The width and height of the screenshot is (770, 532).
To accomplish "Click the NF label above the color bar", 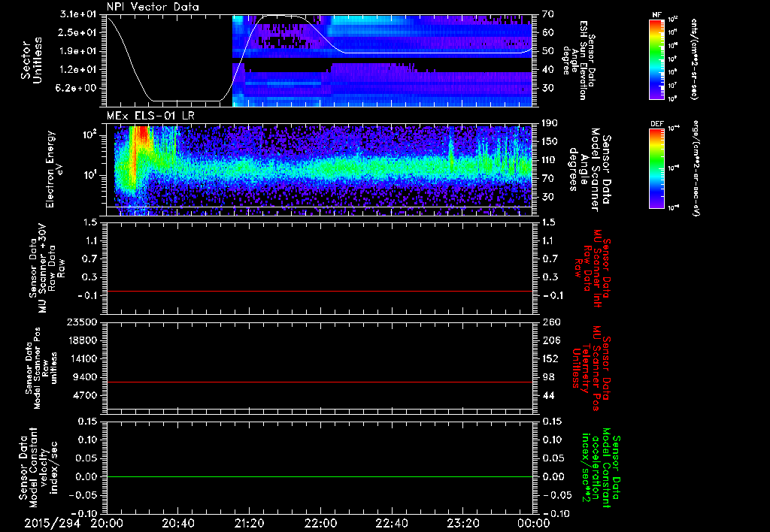I will (656, 15).
